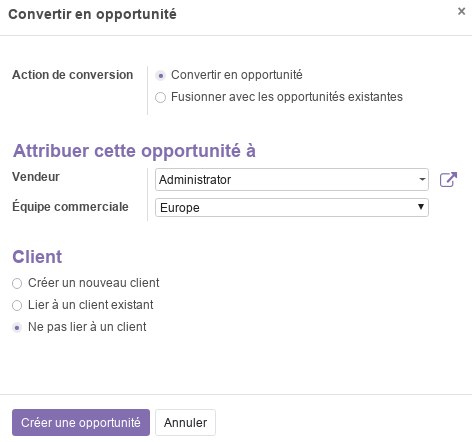Screen dimensions: 472x442
Task: Click the Fusionner avec les opportunités existantes label text
Action: coord(287,97)
